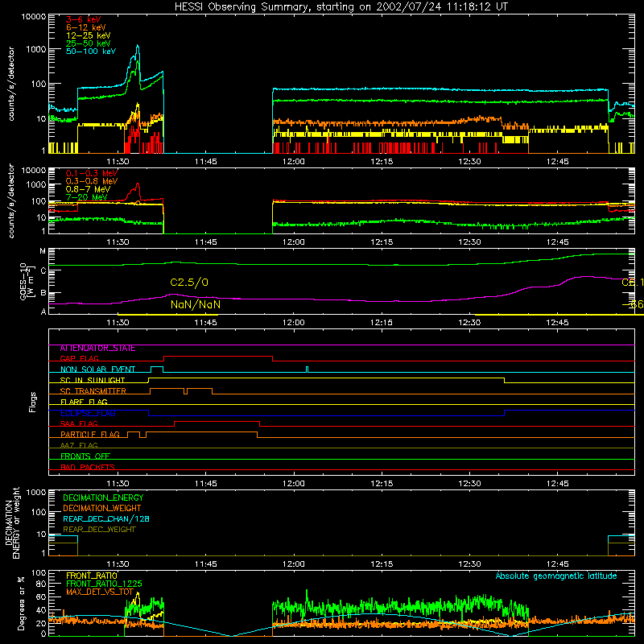Select the GAP_FLAG label

(79, 358)
